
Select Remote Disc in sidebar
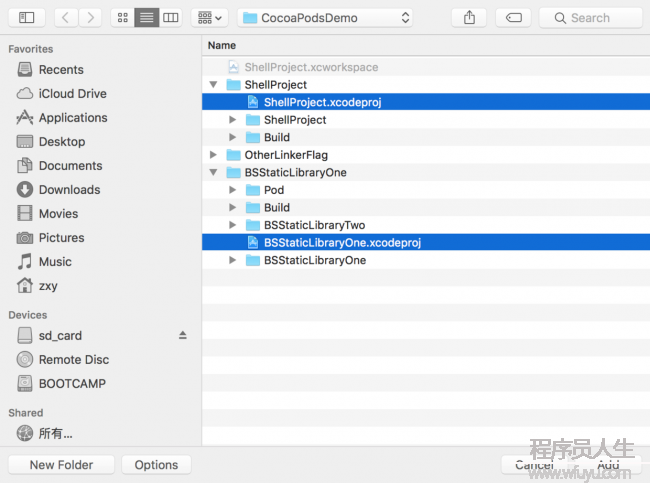tap(63, 359)
